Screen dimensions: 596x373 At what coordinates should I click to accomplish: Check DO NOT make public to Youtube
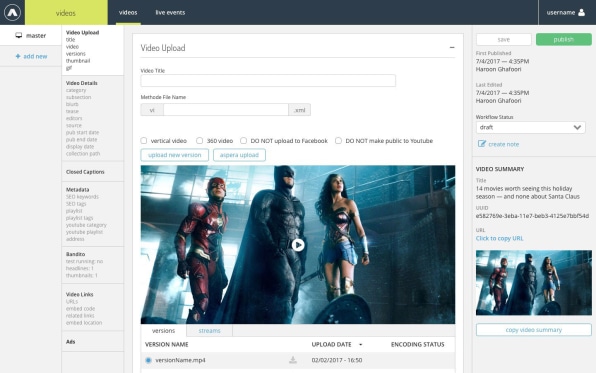pos(338,141)
